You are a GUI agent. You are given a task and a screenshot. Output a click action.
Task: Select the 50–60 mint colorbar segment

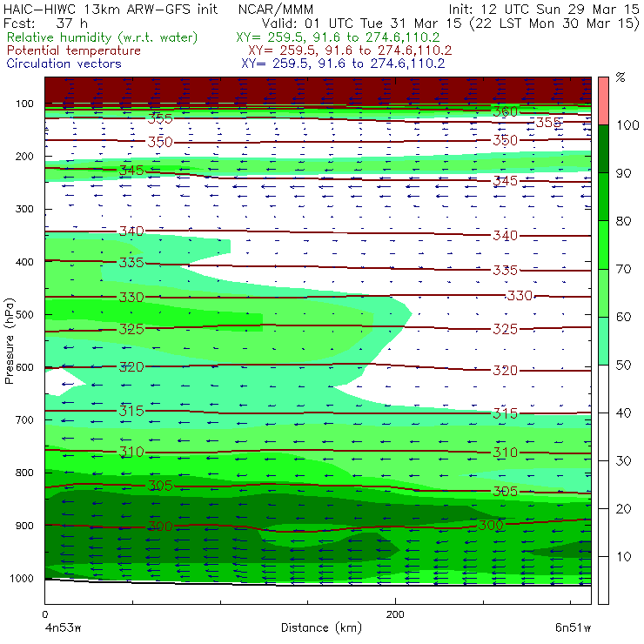pos(603,341)
